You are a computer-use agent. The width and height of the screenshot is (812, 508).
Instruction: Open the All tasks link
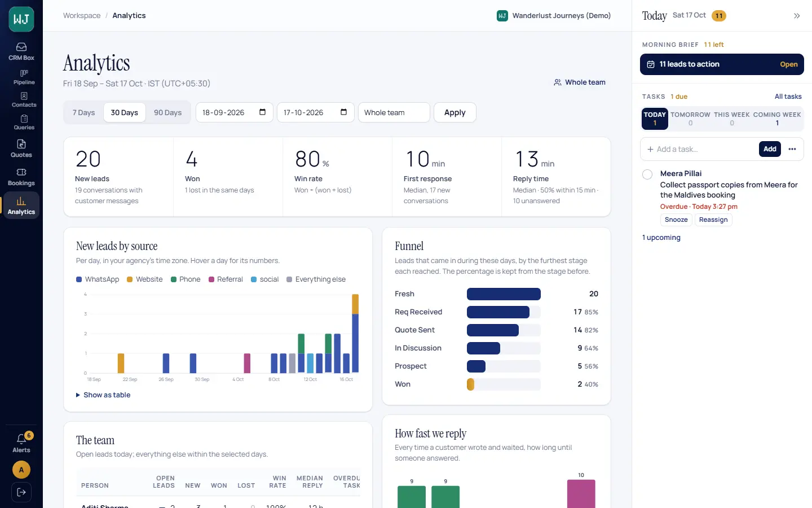point(788,97)
